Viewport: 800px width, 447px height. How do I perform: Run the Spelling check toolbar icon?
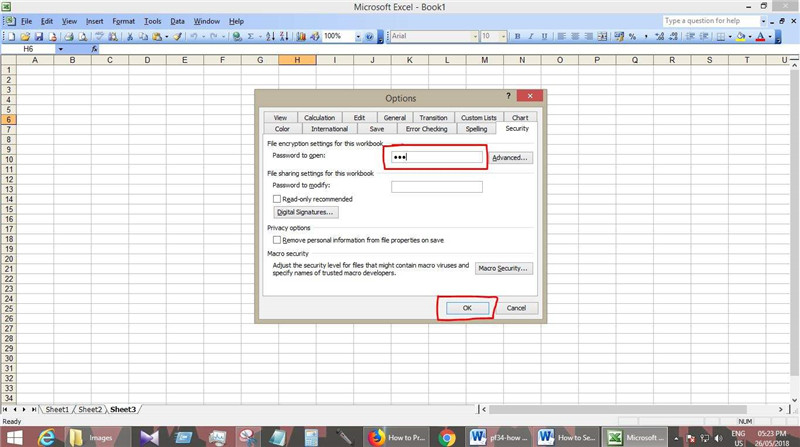99,36
